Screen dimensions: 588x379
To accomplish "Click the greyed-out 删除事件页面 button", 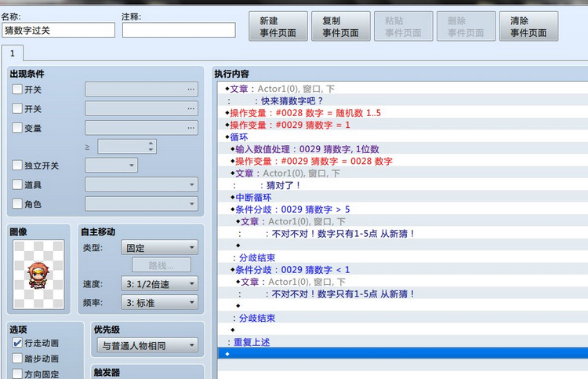I will click(466, 26).
